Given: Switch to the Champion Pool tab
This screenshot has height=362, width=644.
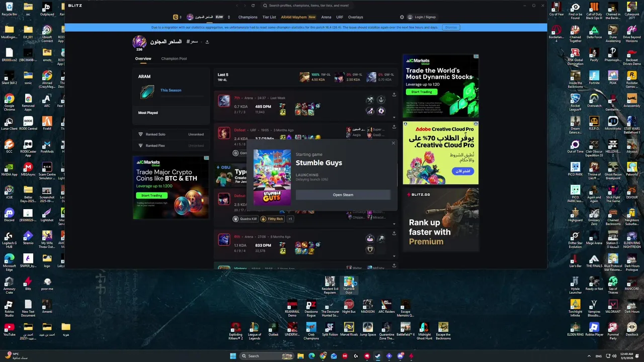Looking at the screenshot, I should pyautogui.click(x=174, y=58).
